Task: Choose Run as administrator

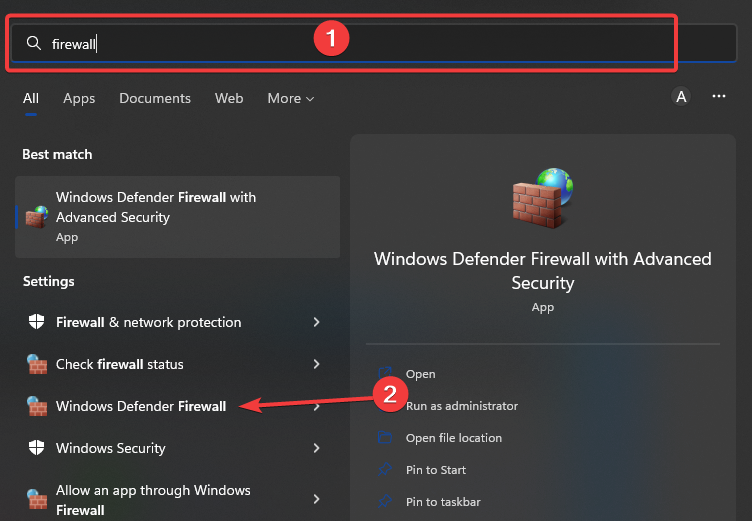Action: tap(461, 406)
